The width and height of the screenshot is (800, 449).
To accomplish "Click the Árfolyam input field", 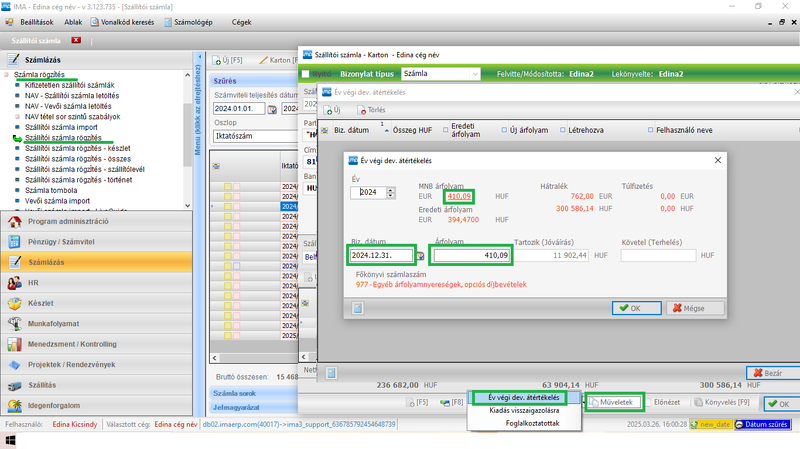I will click(471, 255).
